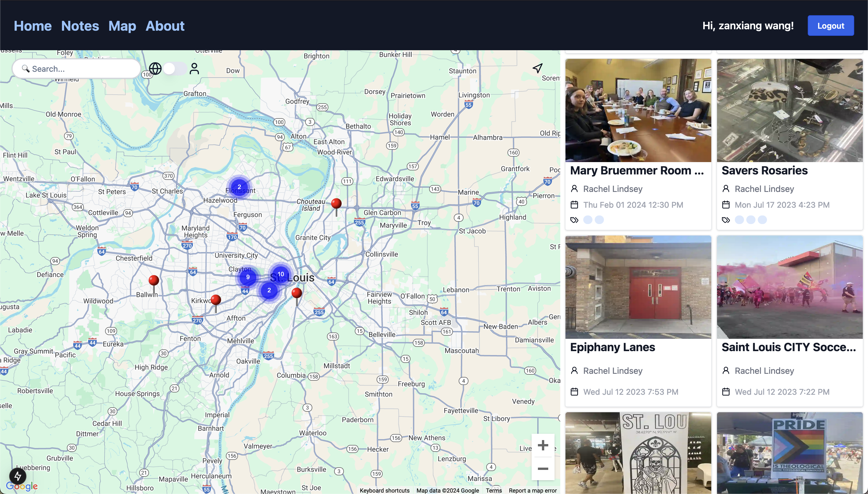Viewport: 868px width, 494px height.
Task: Click the Home navigation link
Action: [33, 26]
